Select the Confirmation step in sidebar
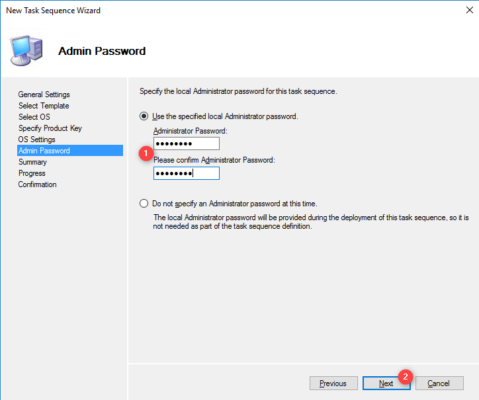 (x=37, y=184)
